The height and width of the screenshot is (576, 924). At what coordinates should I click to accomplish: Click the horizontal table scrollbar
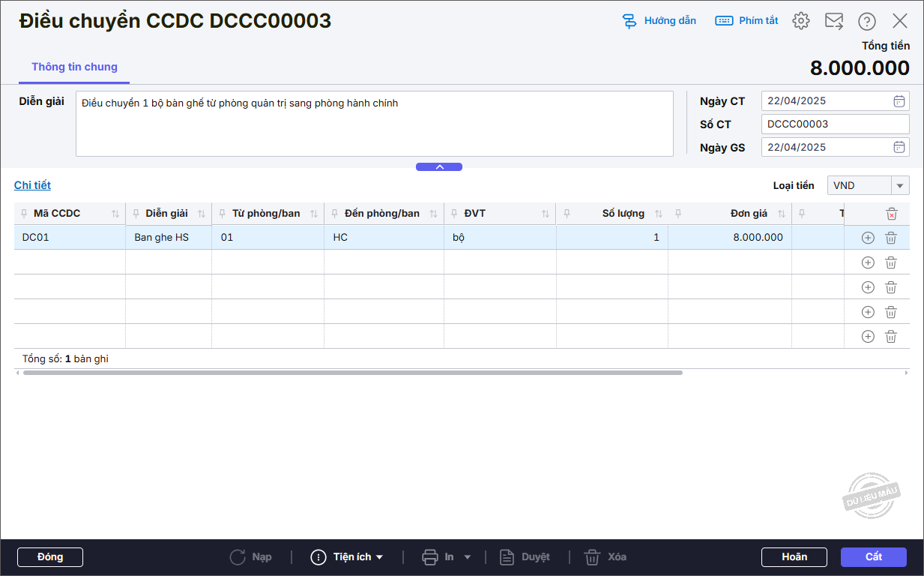(352, 373)
